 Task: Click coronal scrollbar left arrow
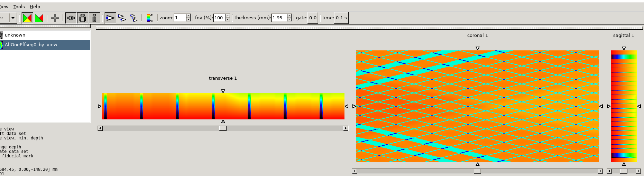(355, 171)
